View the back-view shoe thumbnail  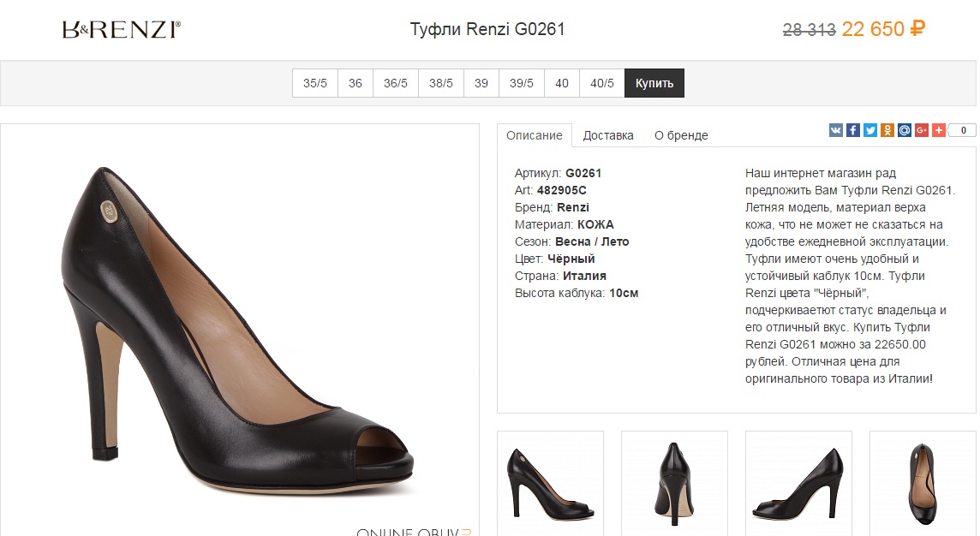[x=674, y=483]
